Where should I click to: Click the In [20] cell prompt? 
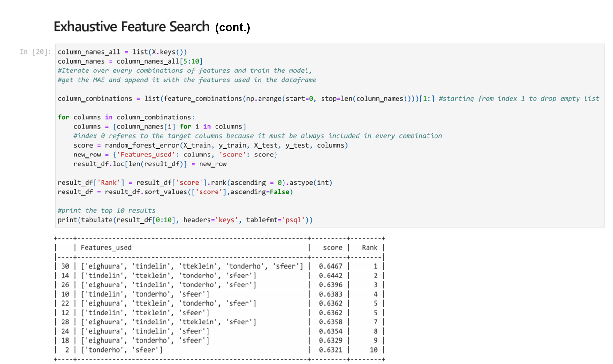(x=35, y=52)
